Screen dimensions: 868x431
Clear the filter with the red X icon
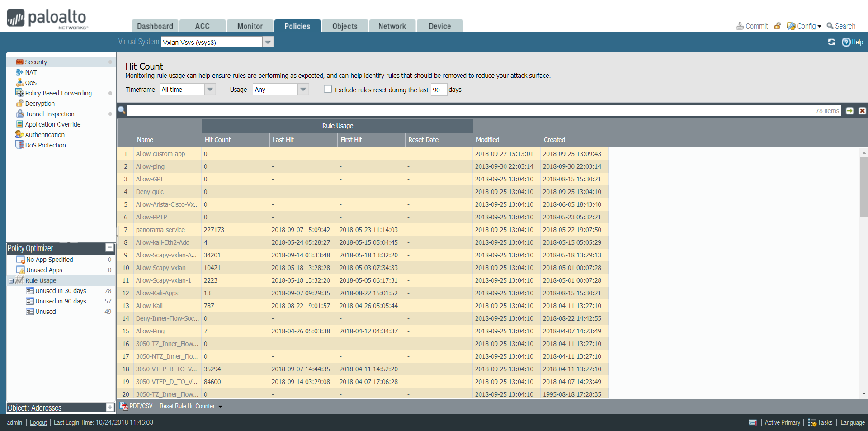862,111
